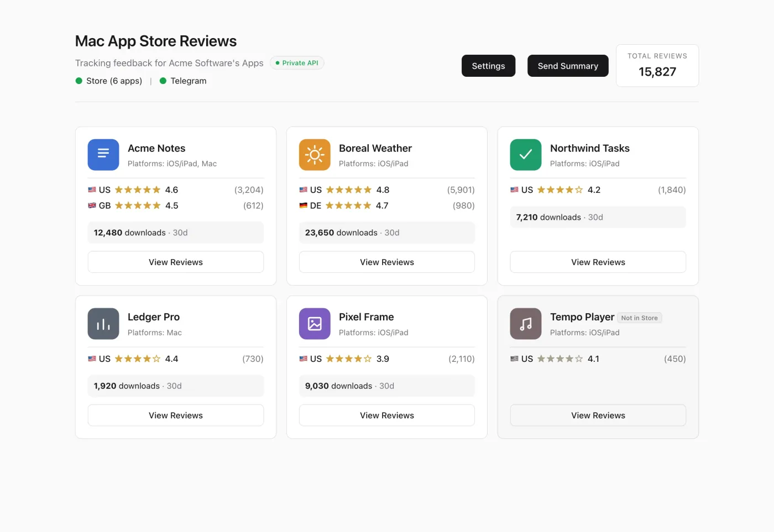Click the Mac App Store Reviews heading
774x532 pixels.
pyautogui.click(x=156, y=41)
